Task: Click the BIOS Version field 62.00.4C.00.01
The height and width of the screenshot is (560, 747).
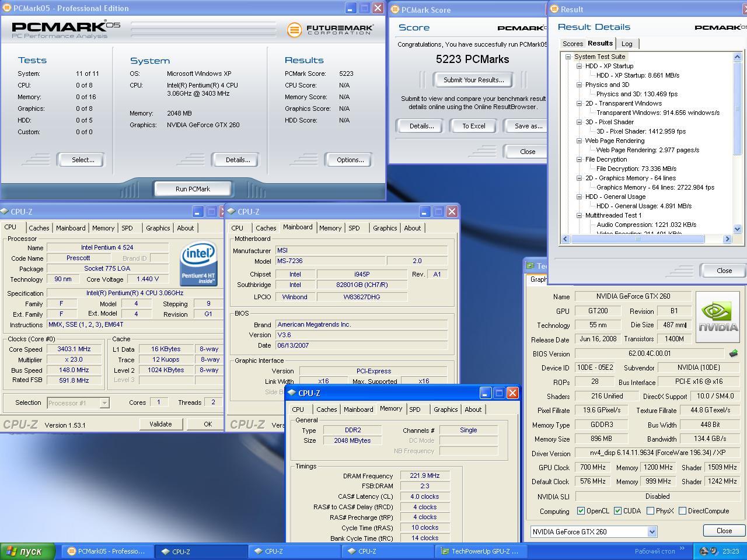Action: tap(650, 353)
